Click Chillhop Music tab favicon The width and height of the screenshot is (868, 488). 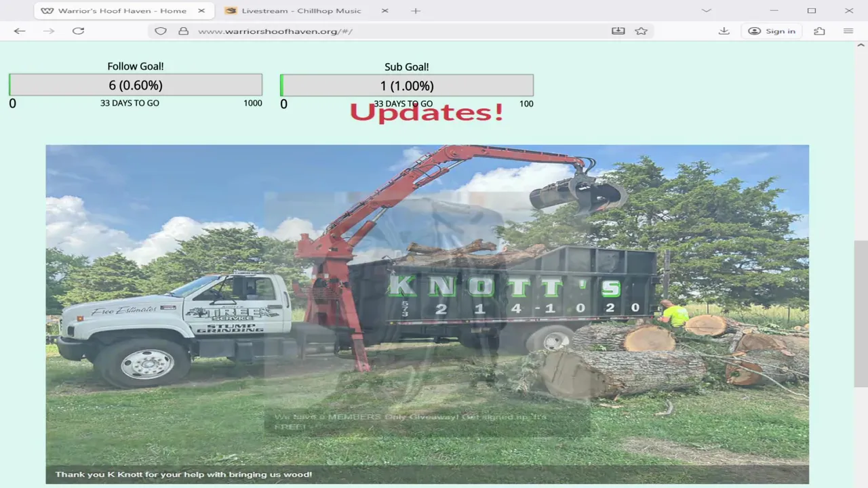coord(231,11)
